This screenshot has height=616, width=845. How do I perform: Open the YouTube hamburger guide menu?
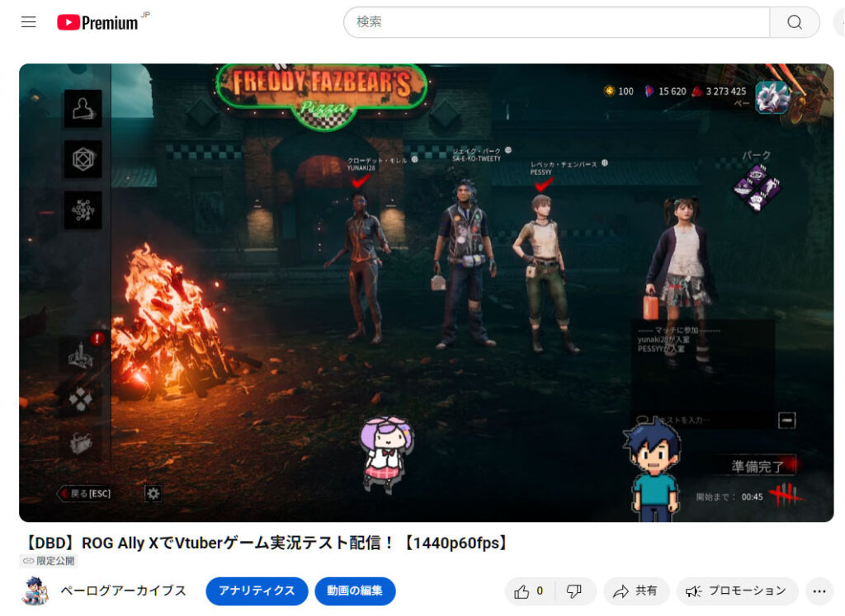tap(29, 22)
